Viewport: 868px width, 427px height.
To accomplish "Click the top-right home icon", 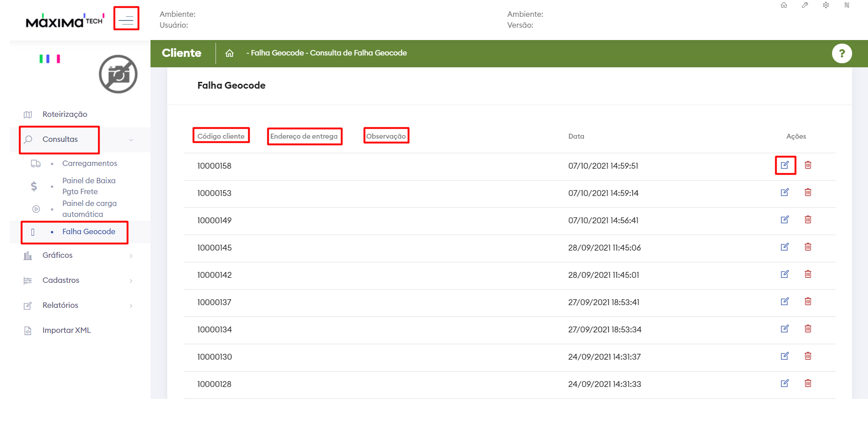I will tap(784, 5).
